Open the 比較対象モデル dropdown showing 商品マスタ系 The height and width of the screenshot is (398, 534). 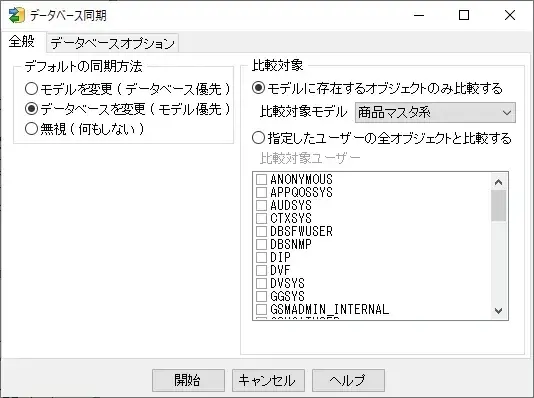435,112
